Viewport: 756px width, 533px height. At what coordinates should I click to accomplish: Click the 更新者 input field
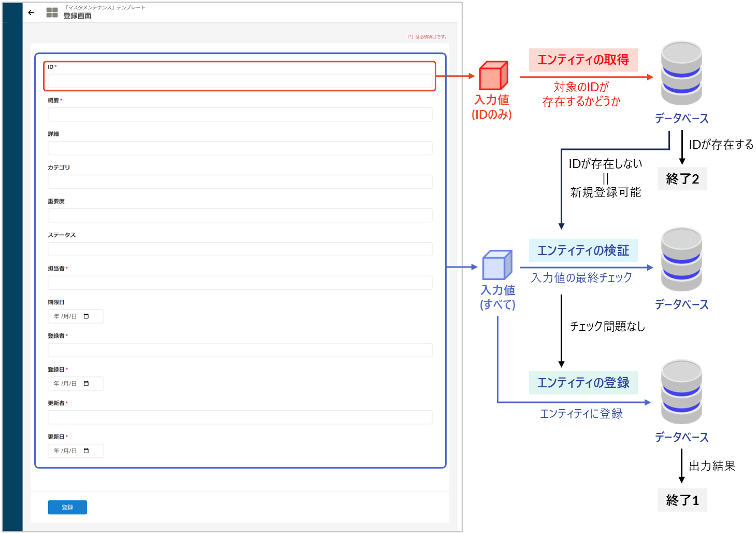pyautogui.click(x=240, y=417)
